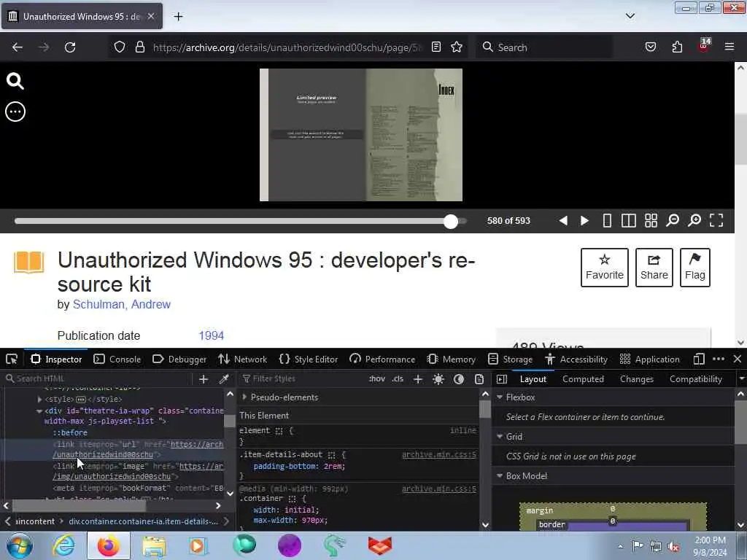List all tabs dropdown arrow
This screenshot has width=747, height=560.
[630, 16]
